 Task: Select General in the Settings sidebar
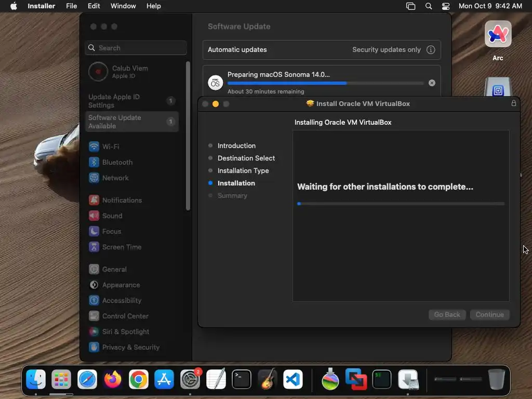132,270
